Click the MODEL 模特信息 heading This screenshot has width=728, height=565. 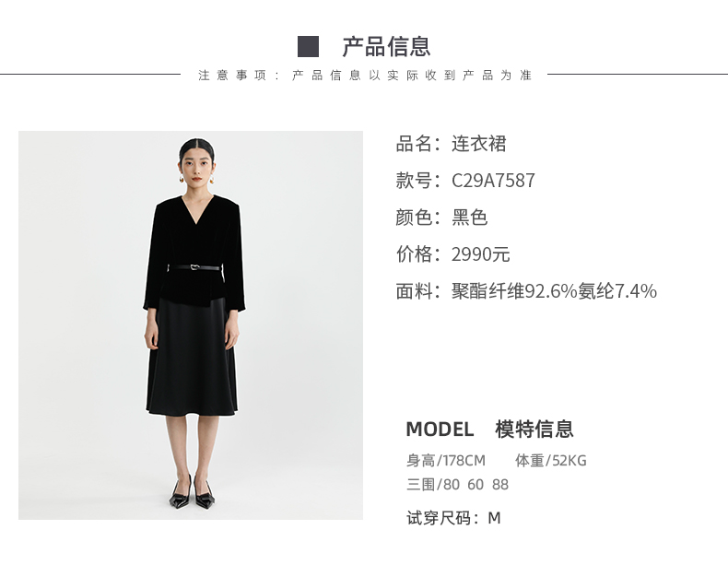click(x=490, y=429)
